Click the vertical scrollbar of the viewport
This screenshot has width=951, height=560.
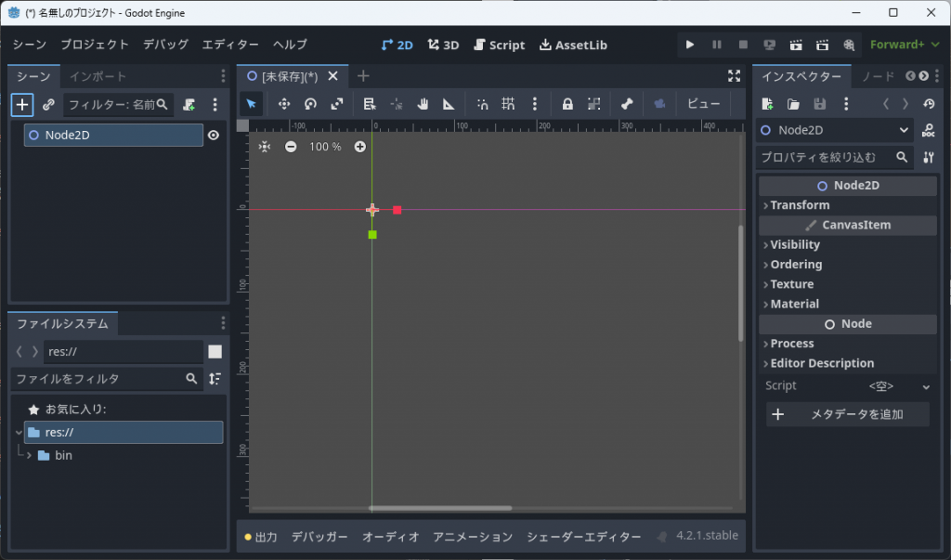[x=740, y=282]
